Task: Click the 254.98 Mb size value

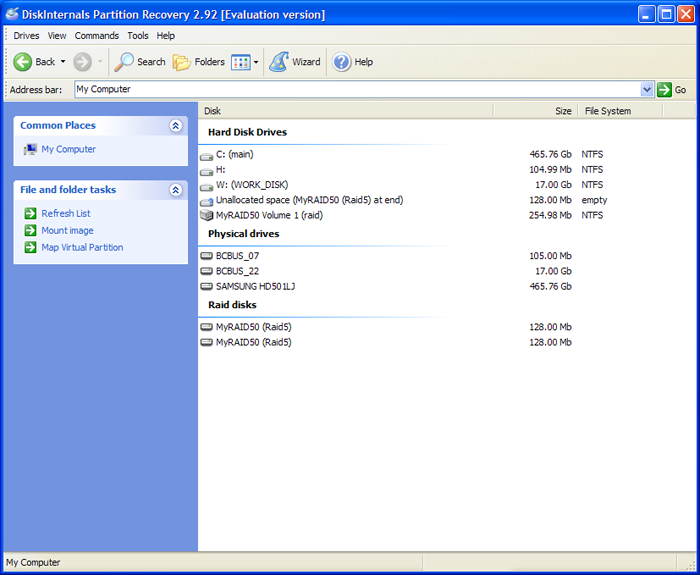Action: coord(550,215)
